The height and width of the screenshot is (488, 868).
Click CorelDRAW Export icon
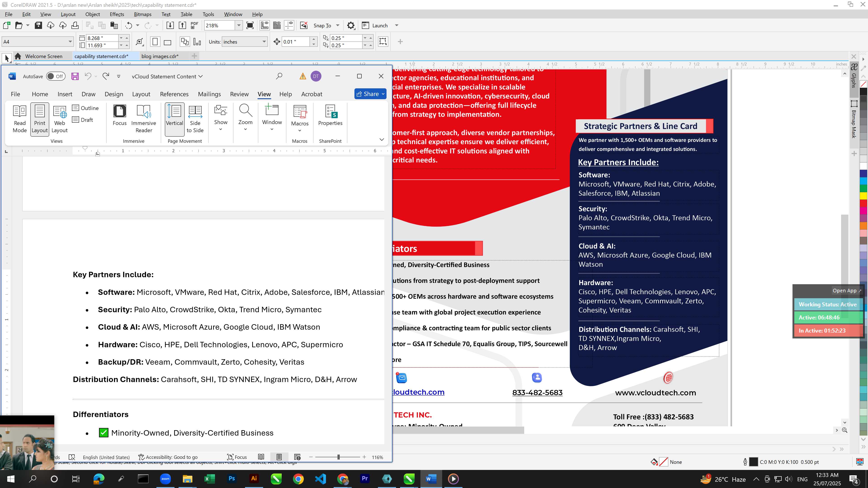coord(182,25)
